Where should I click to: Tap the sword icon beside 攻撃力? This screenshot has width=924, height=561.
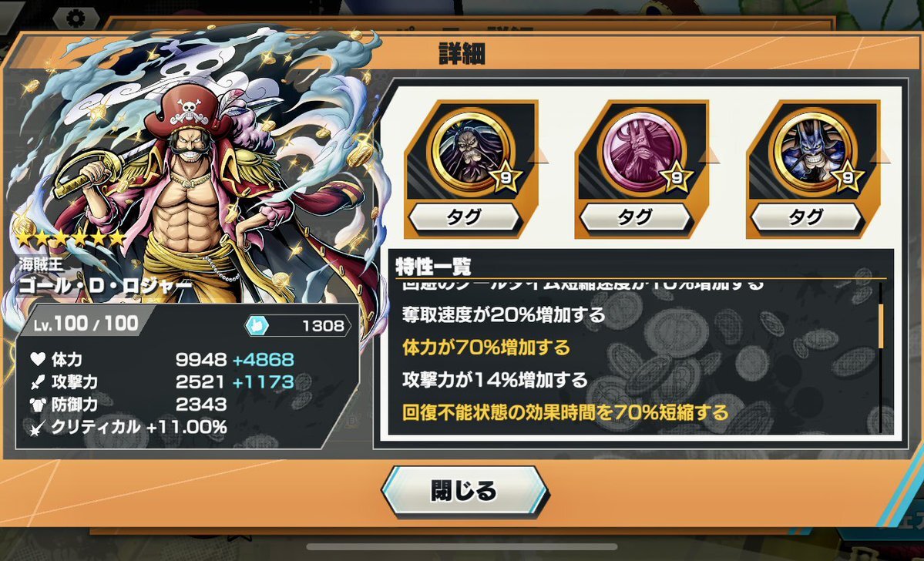tap(39, 382)
